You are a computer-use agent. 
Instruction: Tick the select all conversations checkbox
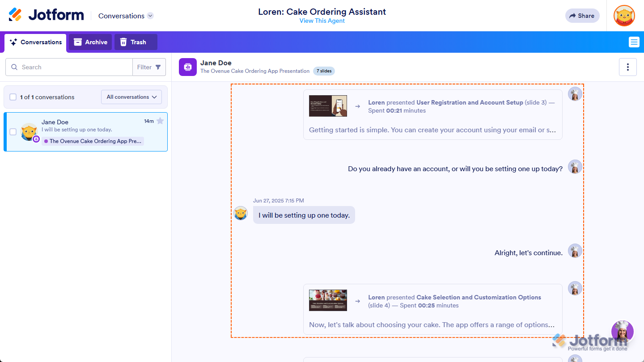pyautogui.click(x=13, y=97)
